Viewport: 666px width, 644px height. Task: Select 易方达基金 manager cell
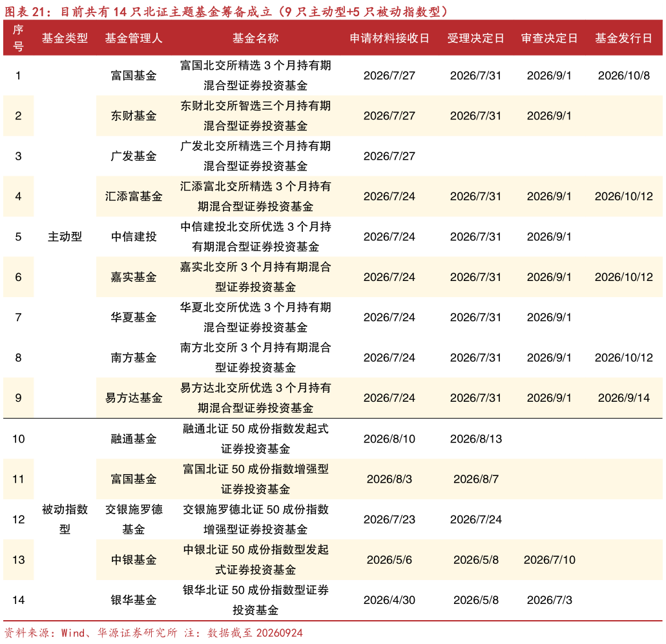[x=133, y=398]
